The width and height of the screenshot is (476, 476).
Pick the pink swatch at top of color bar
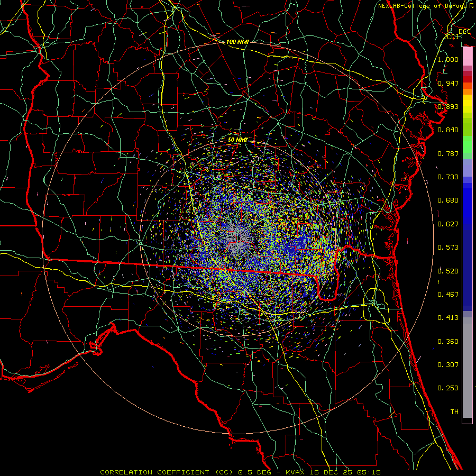467,56
